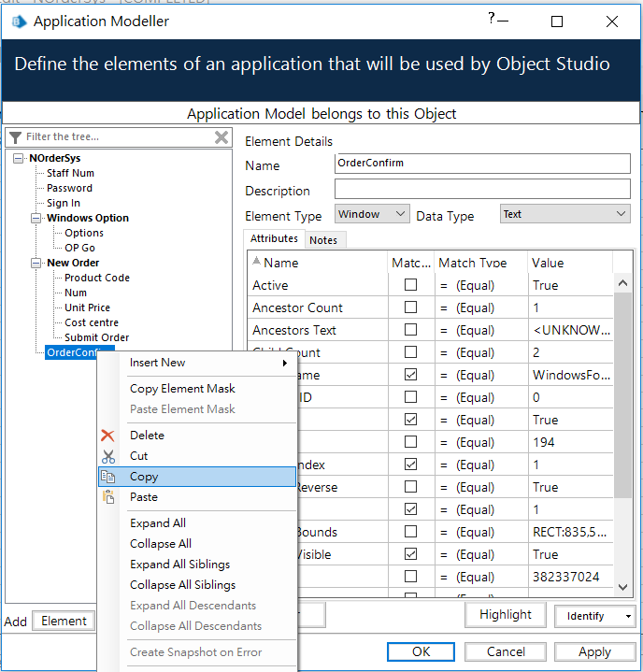Image resolution: width=643 pixels, height=672 pixels.
Task: Click the Add Element button
Action: (x=64, y=621)
